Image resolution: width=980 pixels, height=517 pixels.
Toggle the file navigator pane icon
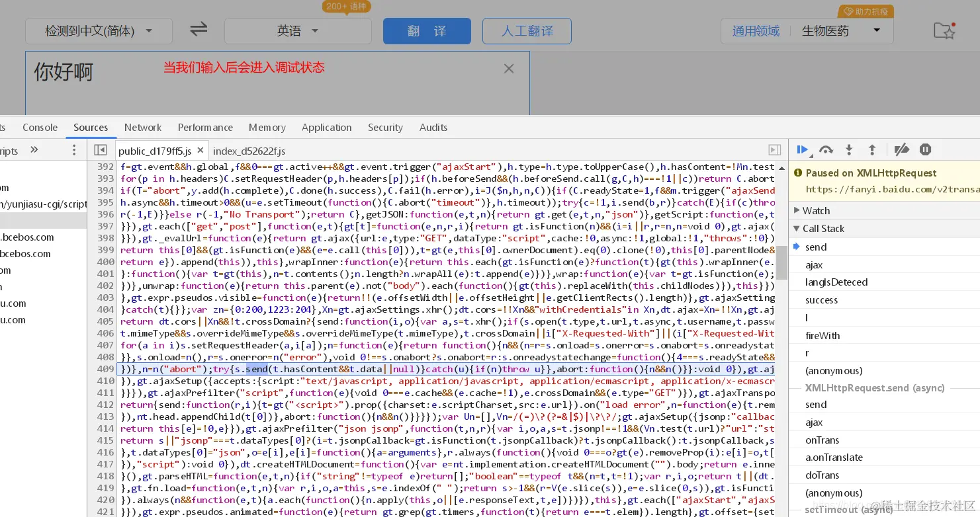coord(100,151)
